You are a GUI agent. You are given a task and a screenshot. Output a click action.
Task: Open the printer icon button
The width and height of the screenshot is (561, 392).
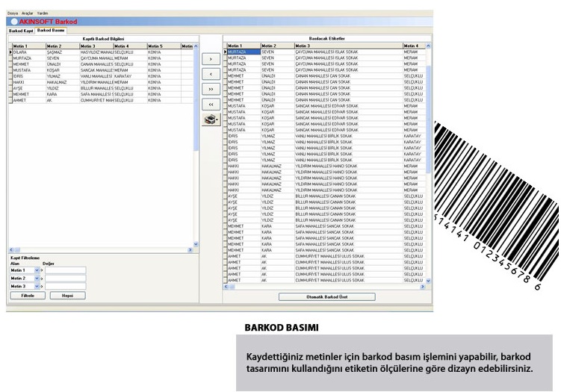pyautogui.click(x=211, y=119)
